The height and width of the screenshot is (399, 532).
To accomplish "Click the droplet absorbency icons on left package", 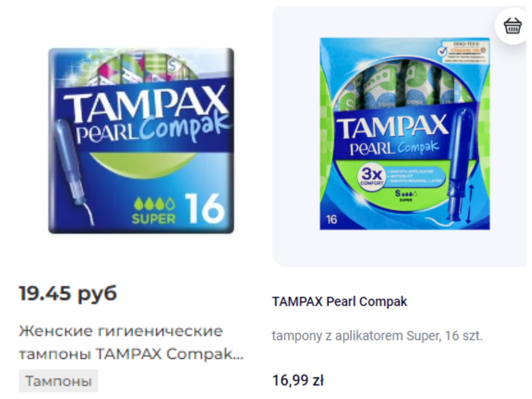I will (x=154, y=204).
